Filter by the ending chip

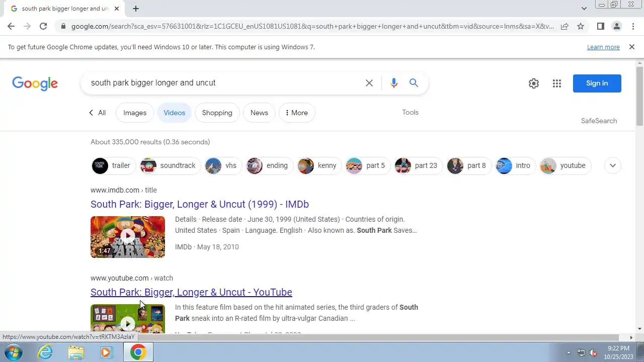point(269,165)
